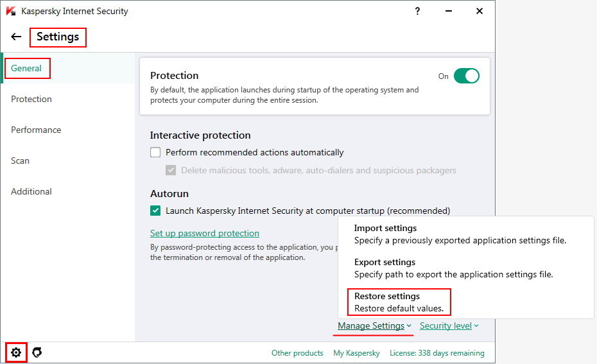Screen dimensions: 597x364
Task: Turn off the Protection toggle switch
Action: point(466,76)
